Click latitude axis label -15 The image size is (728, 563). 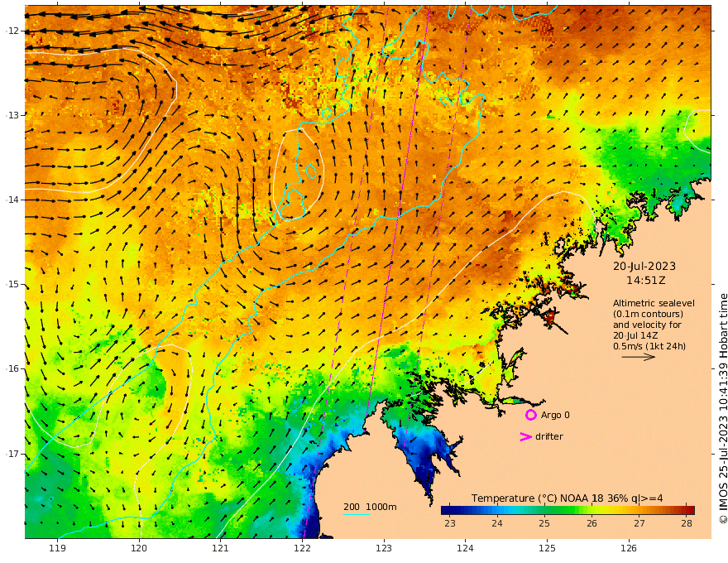[12, 284]
